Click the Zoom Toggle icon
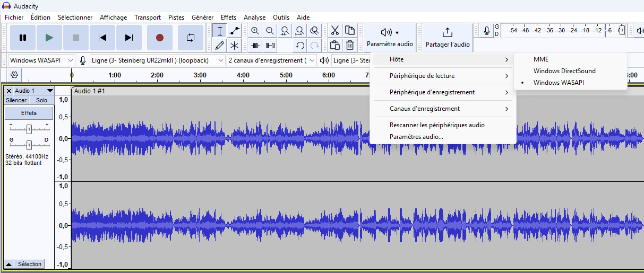644x273 pixels. pos(315,31)
